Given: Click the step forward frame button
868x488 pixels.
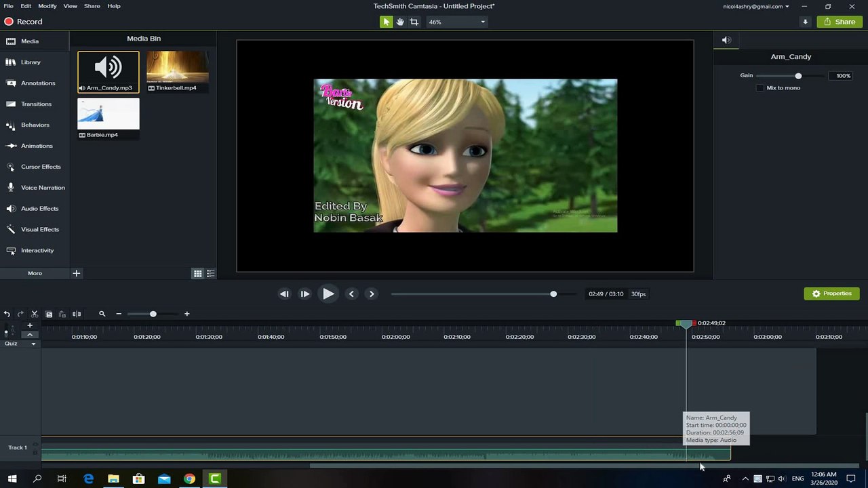Looking at the screenshot, I should (305, 294).
